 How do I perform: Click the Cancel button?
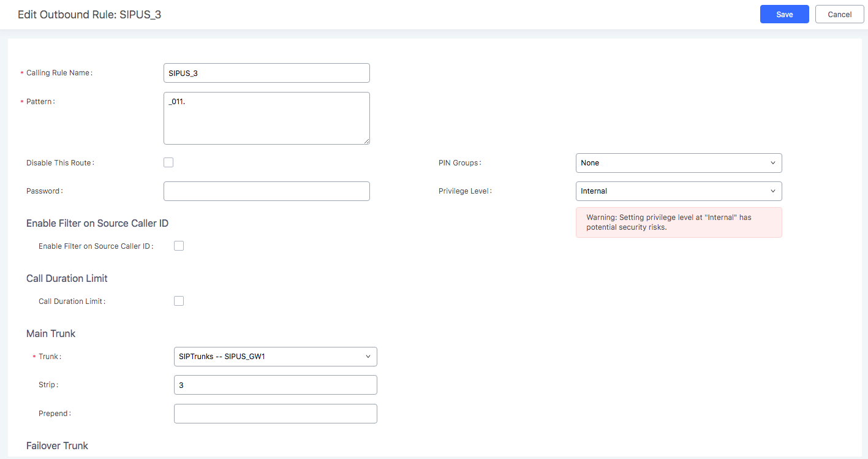click(839, 14)
